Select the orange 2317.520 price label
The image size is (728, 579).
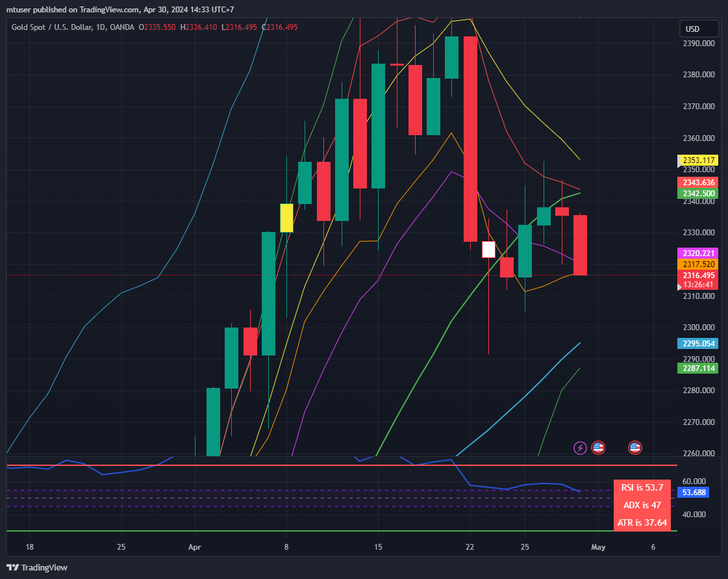(698, 264)
